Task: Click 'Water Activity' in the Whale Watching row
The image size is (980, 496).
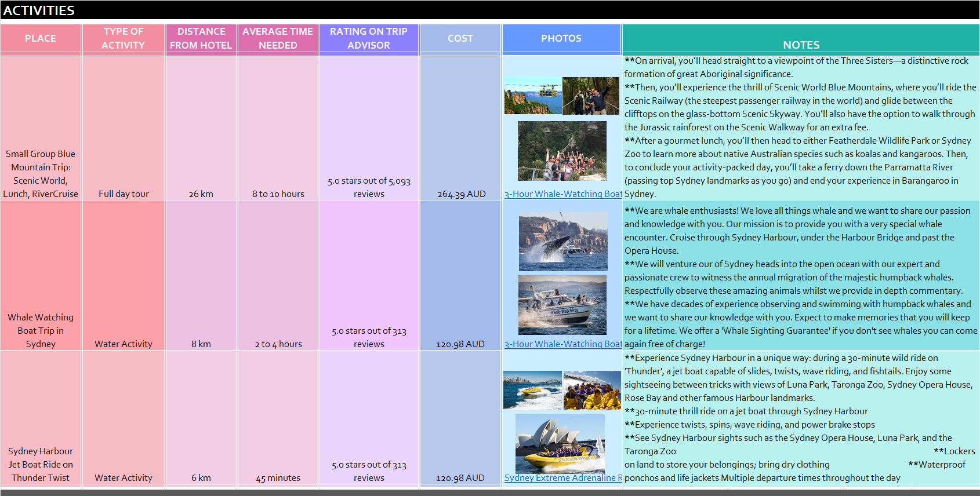Action: [124, 276]
